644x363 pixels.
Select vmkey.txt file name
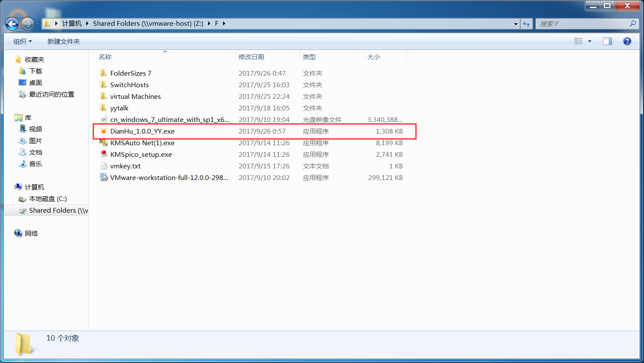click(x=125, y=166)
